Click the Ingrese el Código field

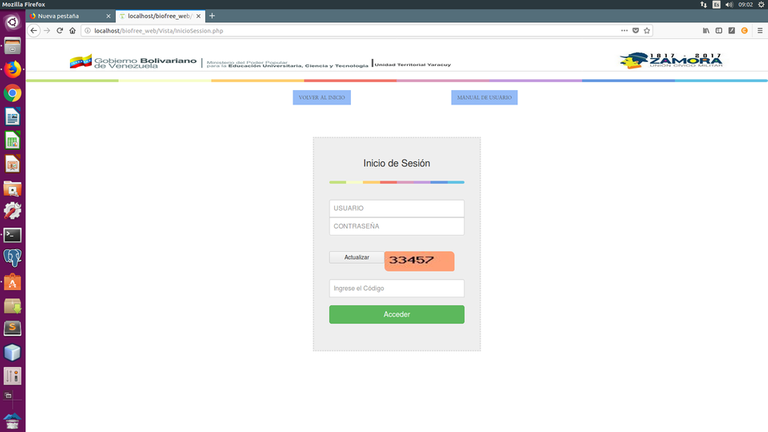[397, 288]
